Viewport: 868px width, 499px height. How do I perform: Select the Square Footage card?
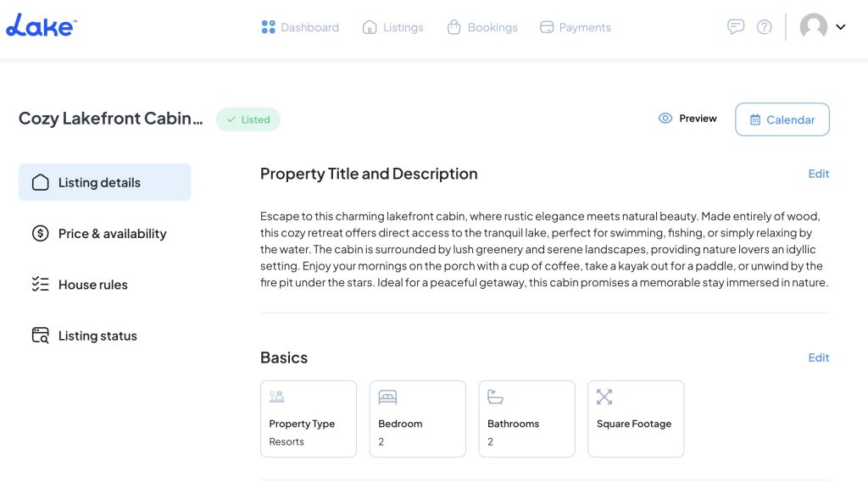[636, 419]
